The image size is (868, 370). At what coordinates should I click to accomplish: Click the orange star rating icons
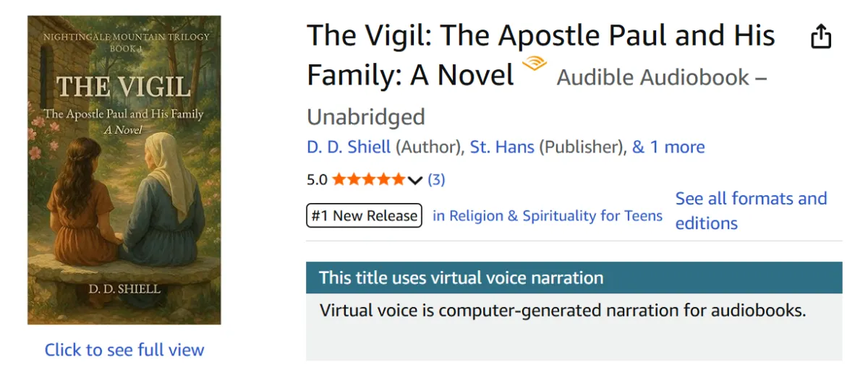368,179
